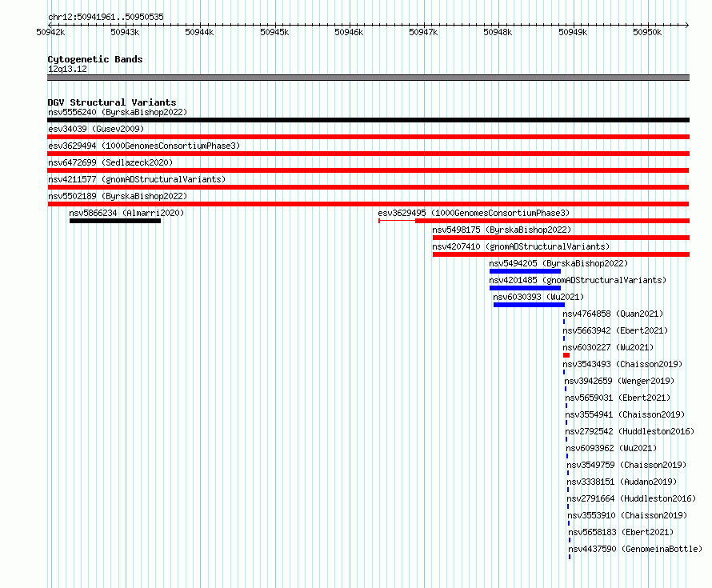Click the nsv3549759 (Chaisson2019) label

626,465
